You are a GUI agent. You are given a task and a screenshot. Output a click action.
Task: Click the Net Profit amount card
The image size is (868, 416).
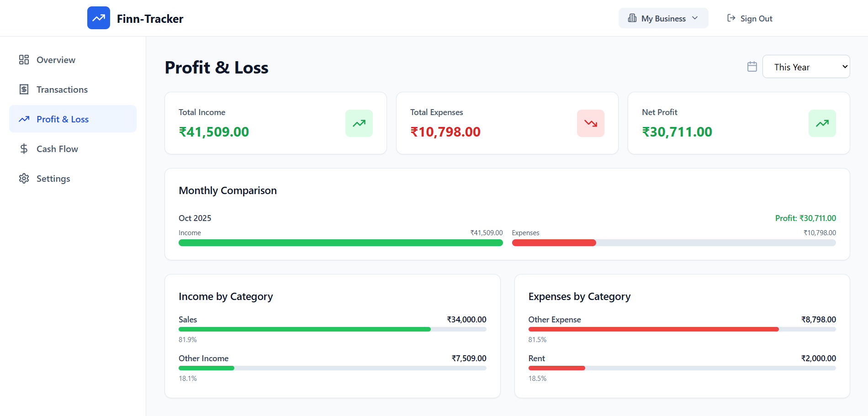coord(738,123)
